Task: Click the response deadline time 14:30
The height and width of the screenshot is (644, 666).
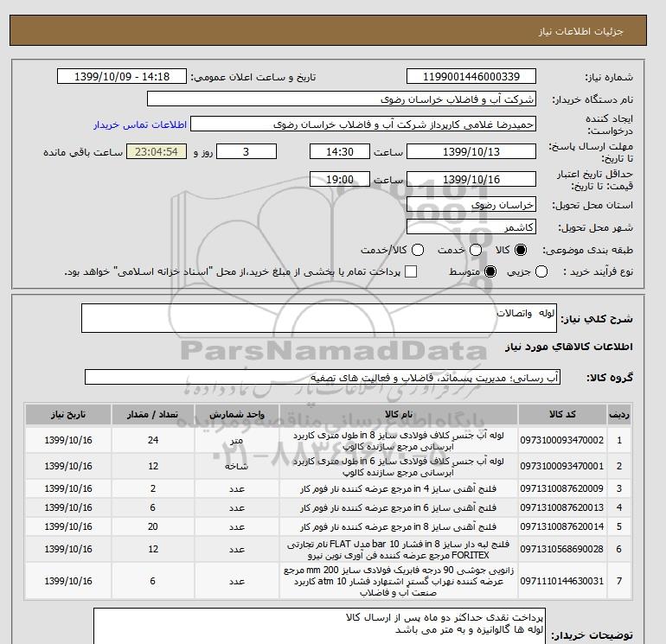Action: pyautogui.click(x=340, y=151)
